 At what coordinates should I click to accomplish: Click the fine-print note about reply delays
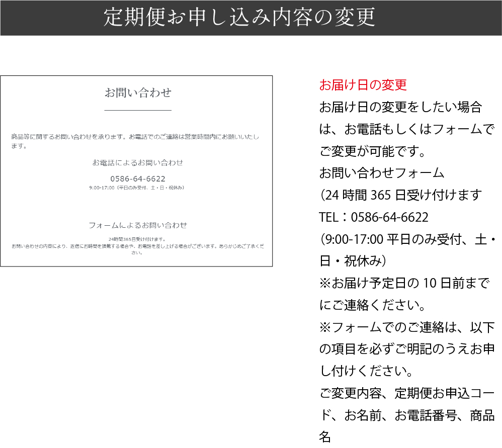click(138, 249)
